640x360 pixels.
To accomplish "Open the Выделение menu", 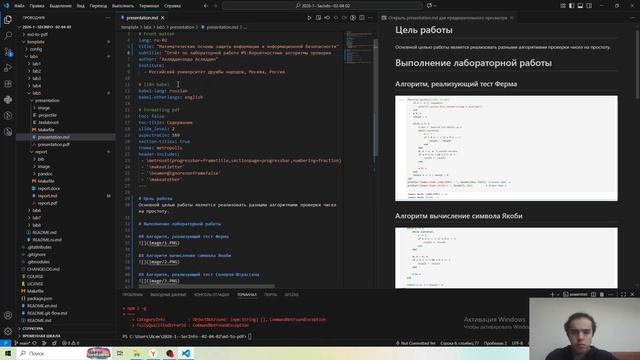I will [60, 6].
